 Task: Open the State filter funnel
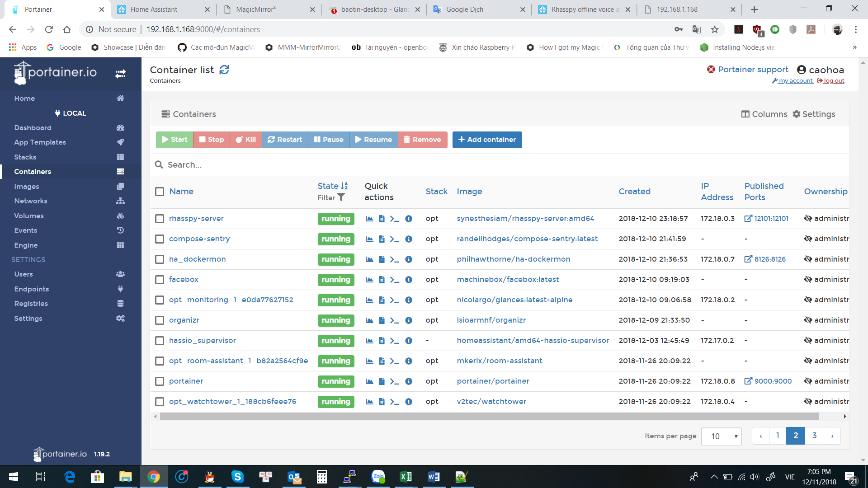pyautogui.click(x=341, y=197)
